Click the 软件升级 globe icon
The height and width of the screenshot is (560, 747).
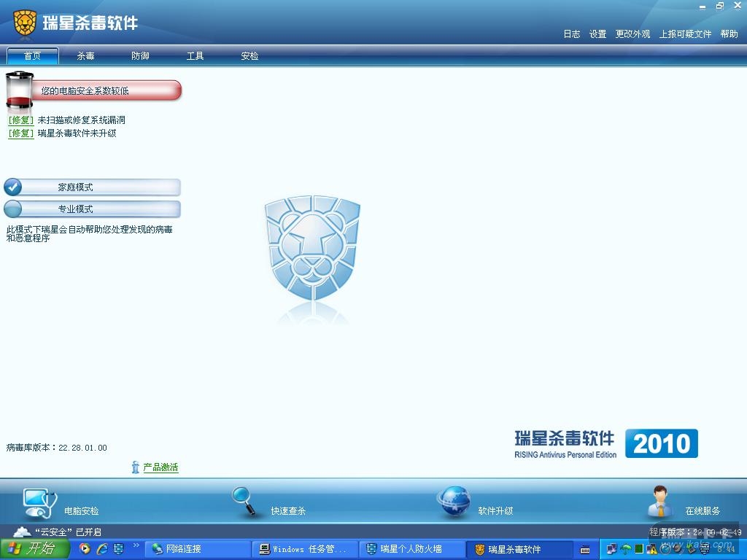pos(454,501)
